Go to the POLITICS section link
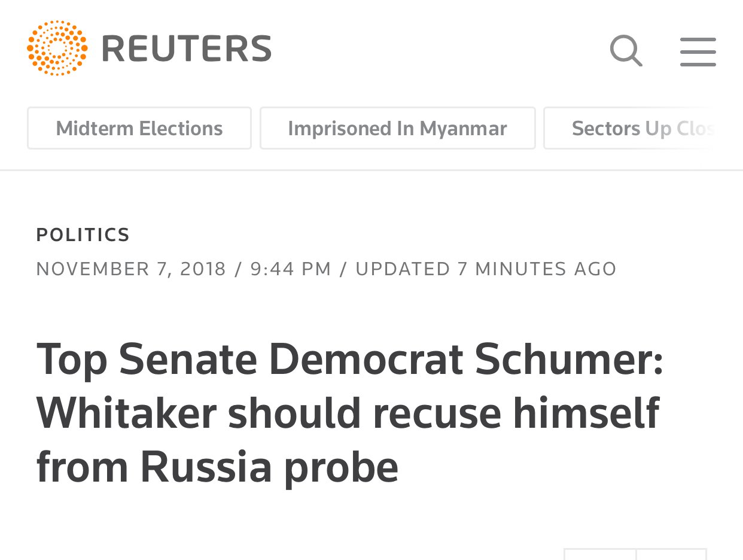The width and height of the screenshot is (743, 560). tap(83, 235)
